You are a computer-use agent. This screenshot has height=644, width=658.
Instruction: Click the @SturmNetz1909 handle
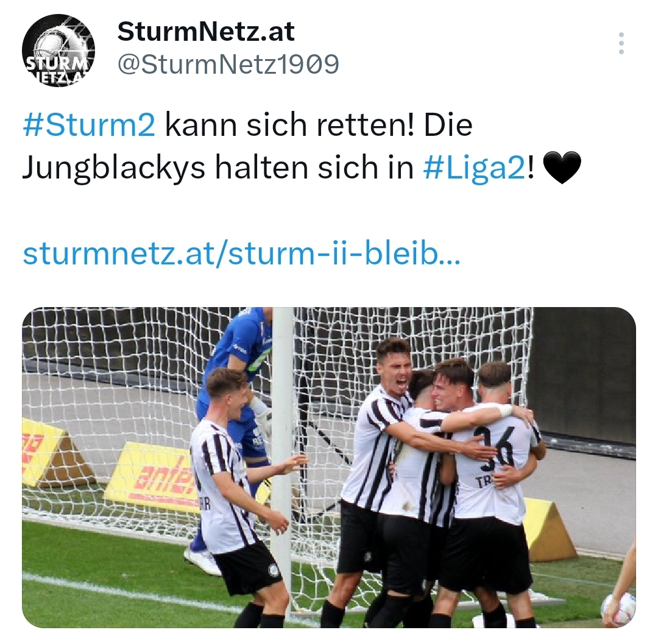pos(228,65)
